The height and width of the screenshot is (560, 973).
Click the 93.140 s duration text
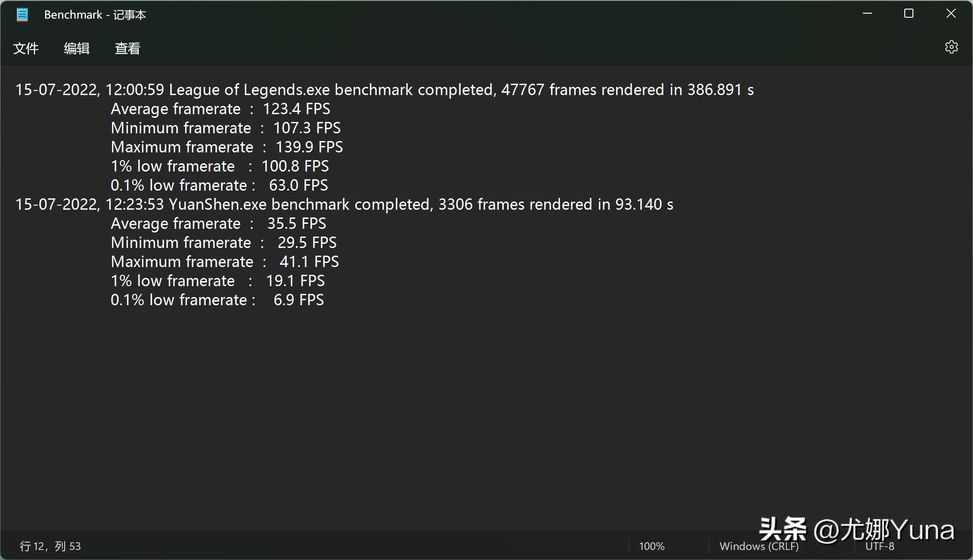click(x=644, y=204)
